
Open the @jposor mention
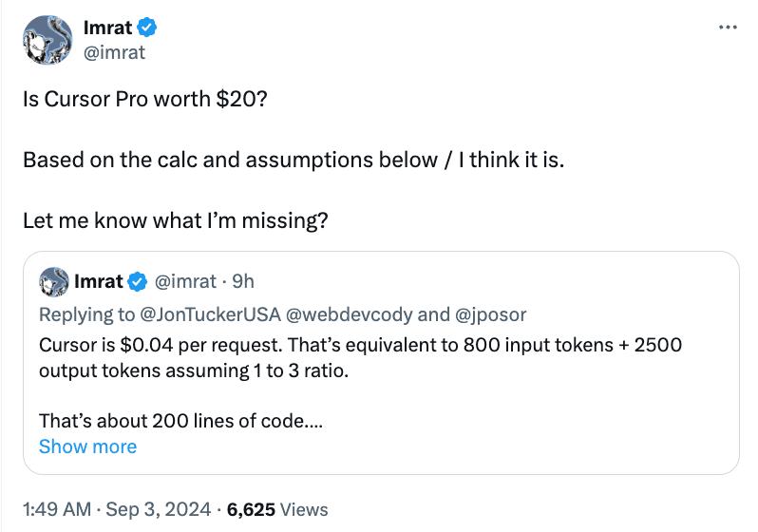point(490,314)
